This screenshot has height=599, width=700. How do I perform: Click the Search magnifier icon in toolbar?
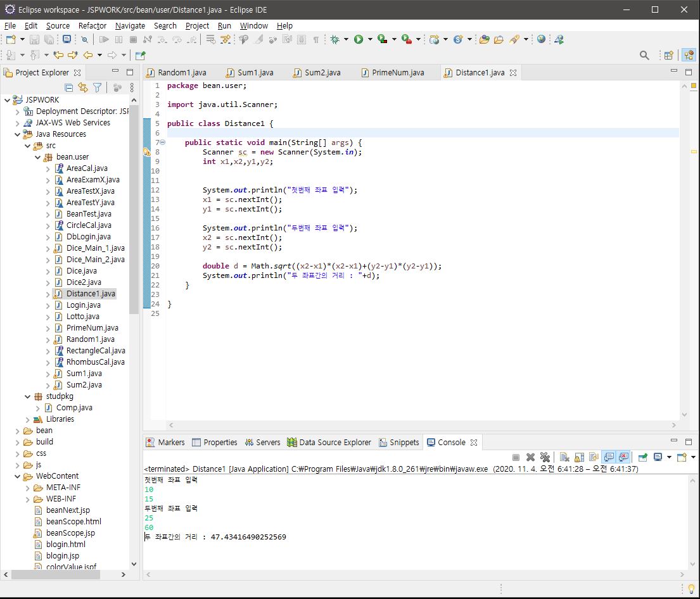click(x=644, y=55)
